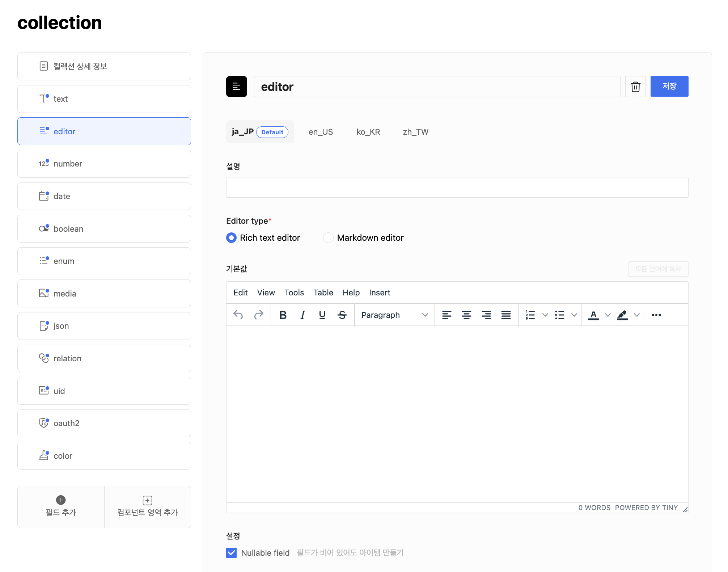
Task: Open the Tools menu
Action: 294,293
